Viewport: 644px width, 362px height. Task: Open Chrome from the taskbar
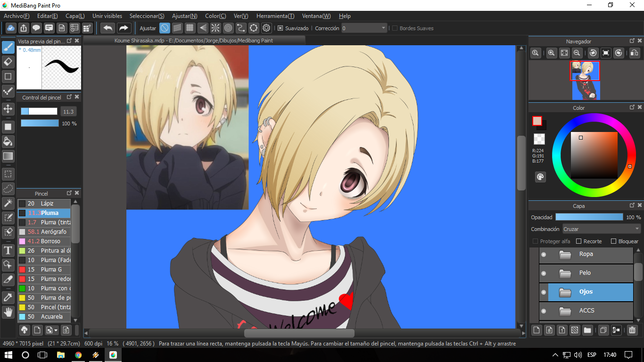[x=78, y=354]
